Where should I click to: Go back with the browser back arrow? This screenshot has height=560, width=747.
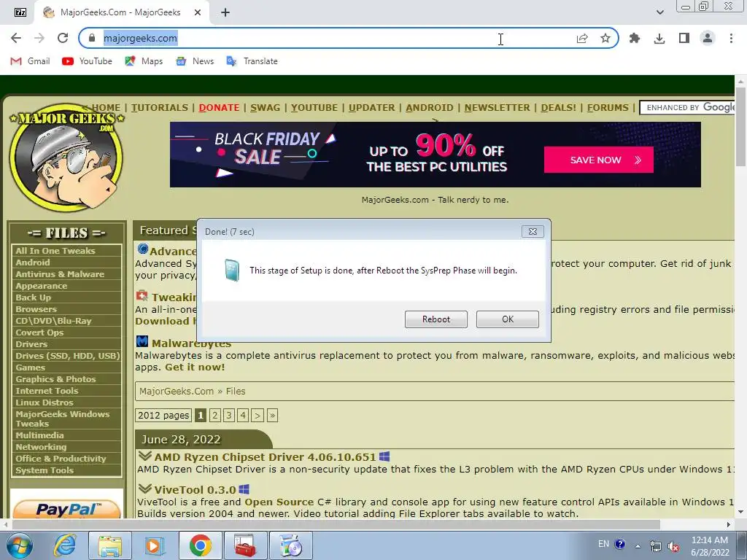[x=16, y=38]
